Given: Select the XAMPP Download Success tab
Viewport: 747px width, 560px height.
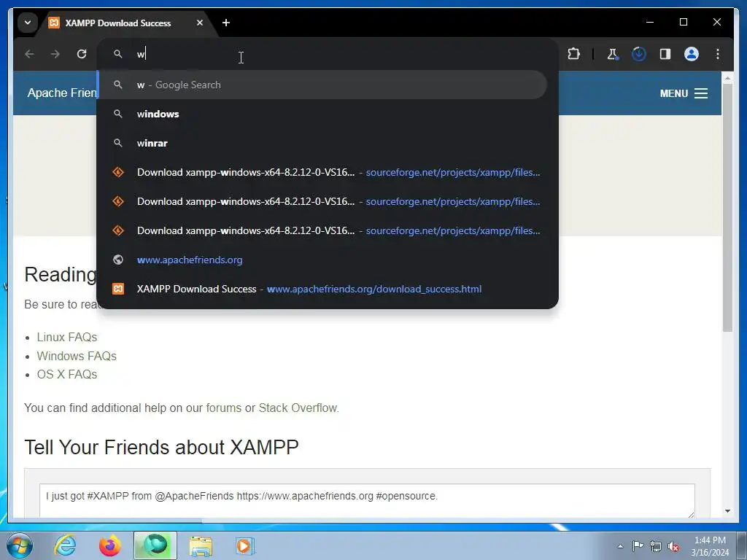Looking at the screenshot, I should coord(117,23).
